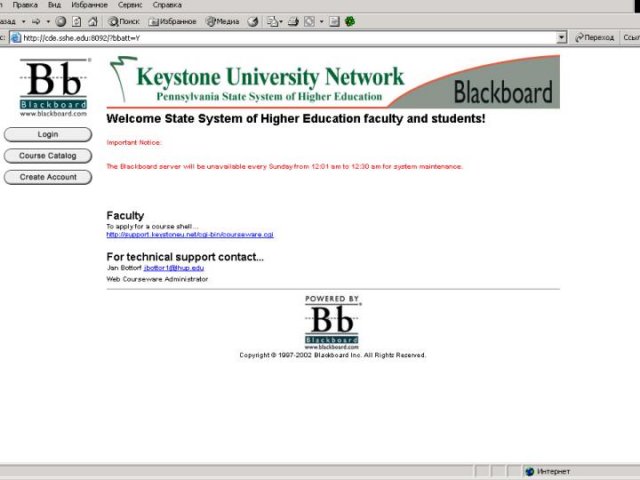The image size is (640, 480).
Task: Click the Refresh page icon
Action: pyautogui.click(x=76, y=21)
